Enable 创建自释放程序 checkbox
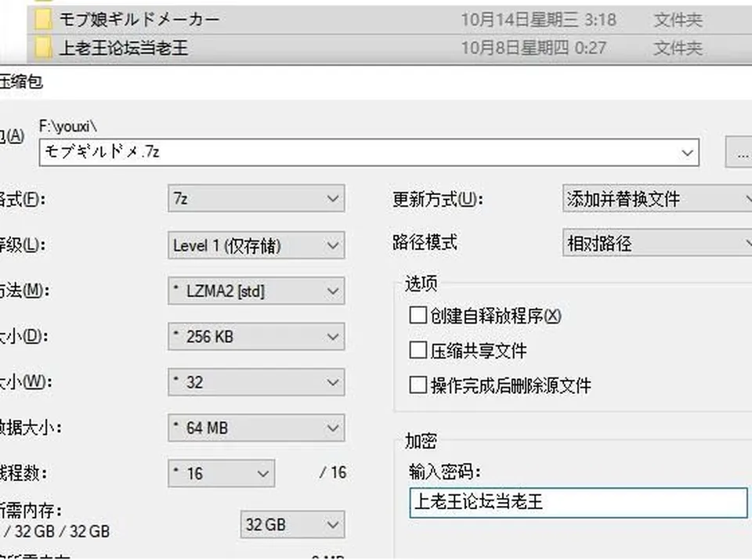This screenshot has width=752, height=560. pos(418,316)
